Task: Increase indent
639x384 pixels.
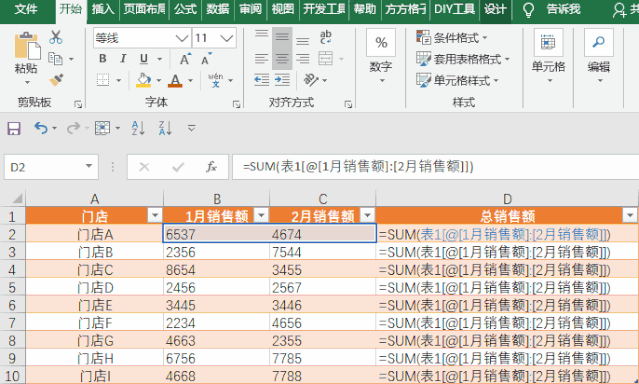Action: pyautogui.click(x=282, y=80)
